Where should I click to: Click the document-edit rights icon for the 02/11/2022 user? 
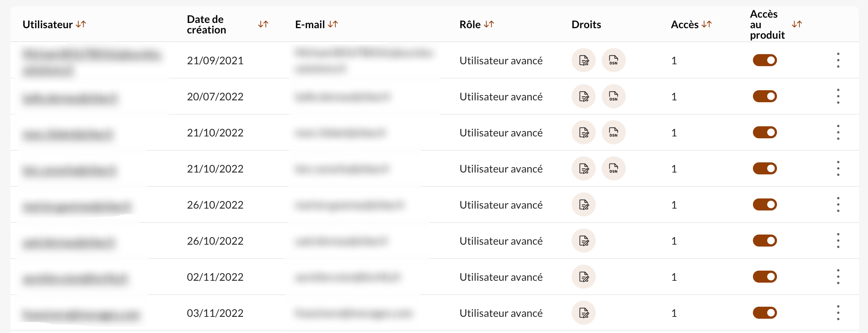pyautogui.click(x=584, y=277)
